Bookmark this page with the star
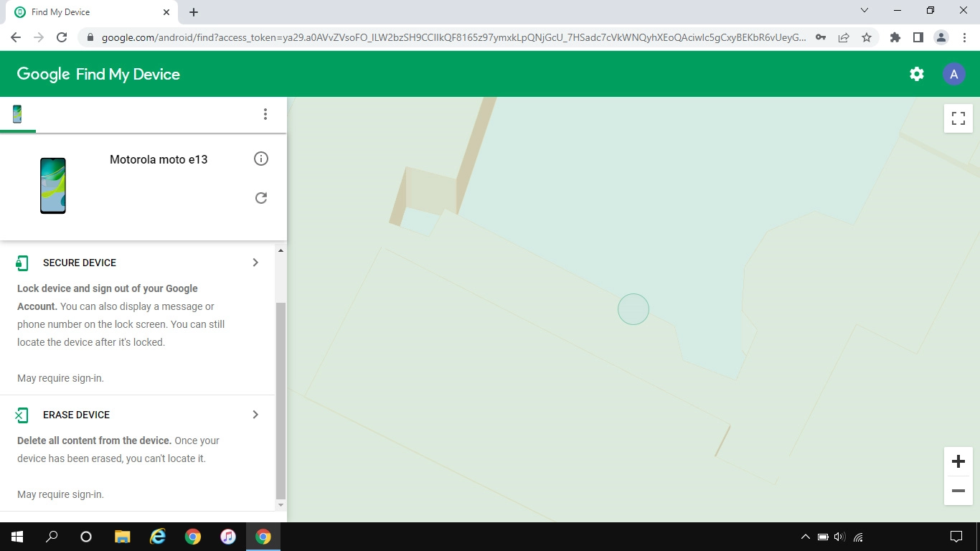 867,37
